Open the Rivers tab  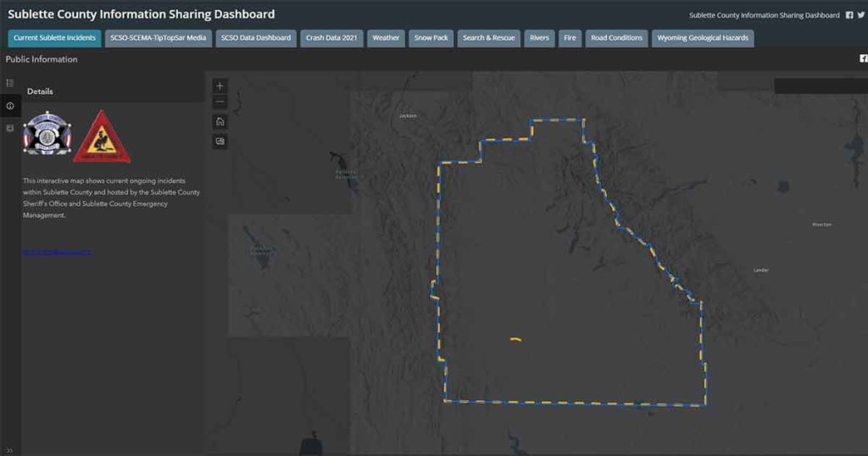click(x=539, y=38)
